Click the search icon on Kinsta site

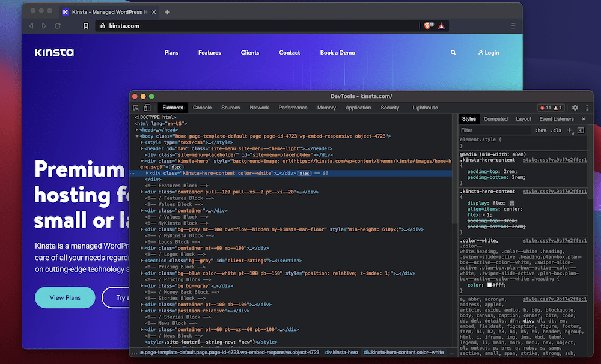[x=453, y=53]
